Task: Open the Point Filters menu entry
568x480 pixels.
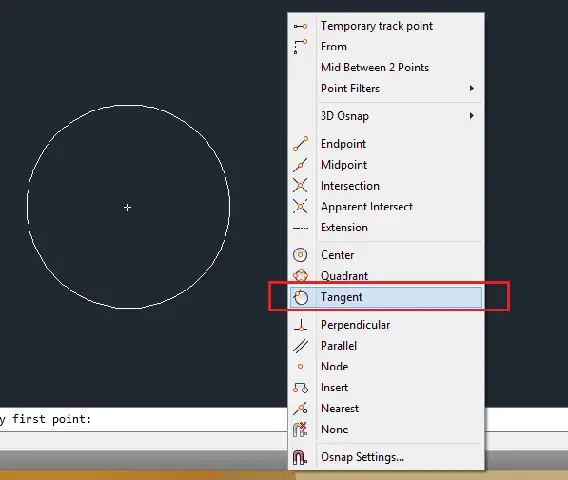Action: (386, 88)
